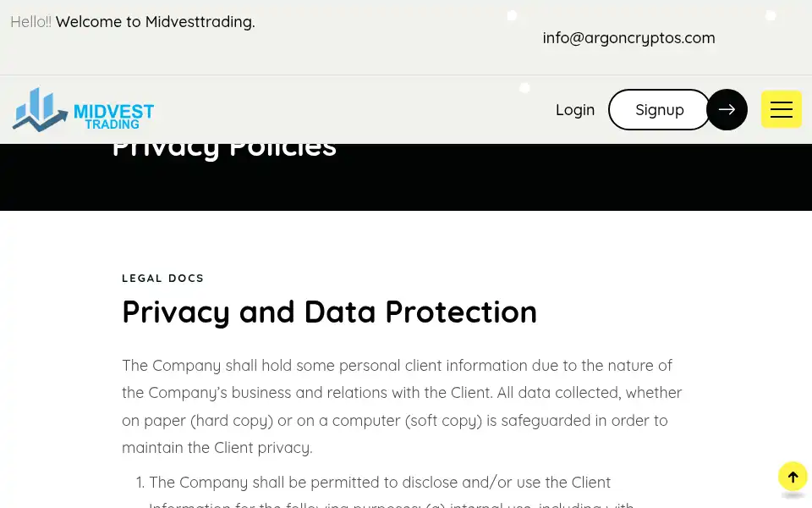Open the yellow hamburger menu
This screenshot has width=812, height=508.
(781, 109)
